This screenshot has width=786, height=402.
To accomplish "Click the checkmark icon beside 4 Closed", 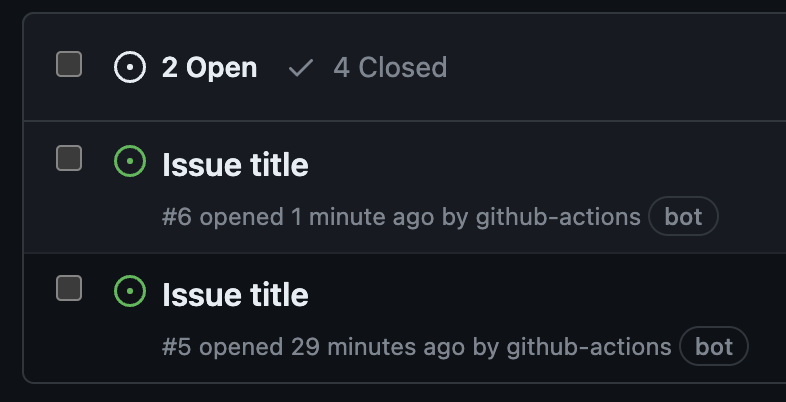I will [300, 68].
